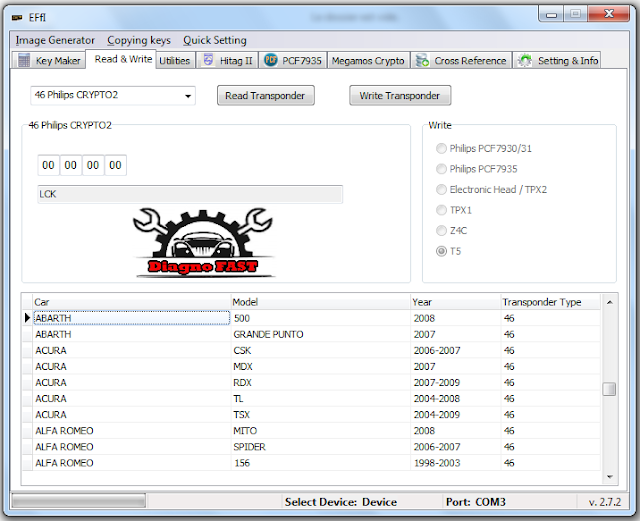Screen dimensions: 640x521
Task: Open the PCF7935 tab
Action: [293, 60]
